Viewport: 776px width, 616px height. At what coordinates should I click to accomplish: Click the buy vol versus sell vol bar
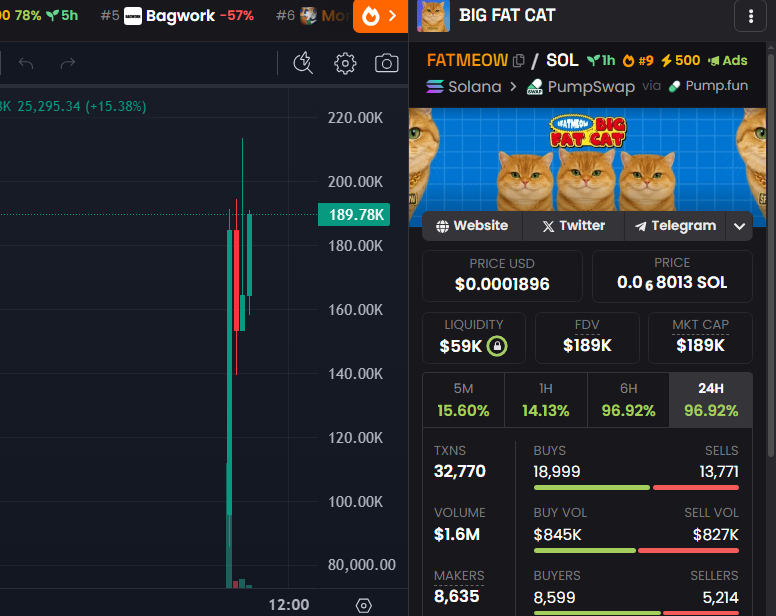[636, 551]
